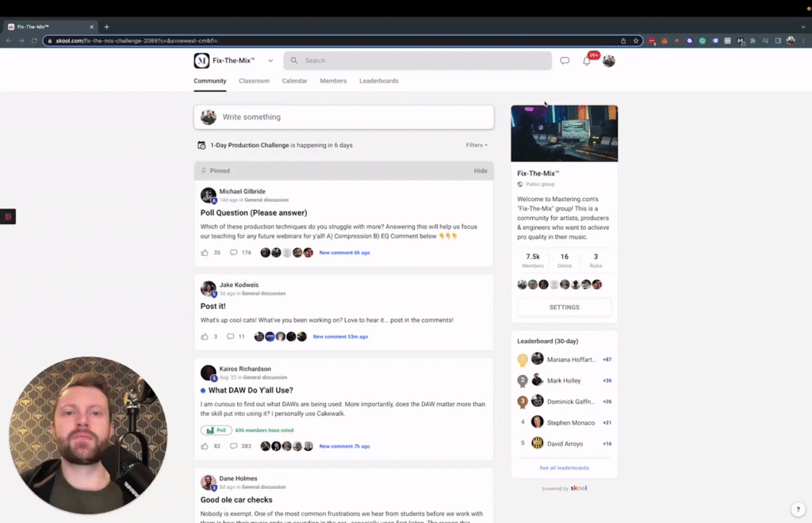Image resolution: width=812 pixels, height=523 pixels.
Task: Click New comment 6h ago link
Action: 344,253
